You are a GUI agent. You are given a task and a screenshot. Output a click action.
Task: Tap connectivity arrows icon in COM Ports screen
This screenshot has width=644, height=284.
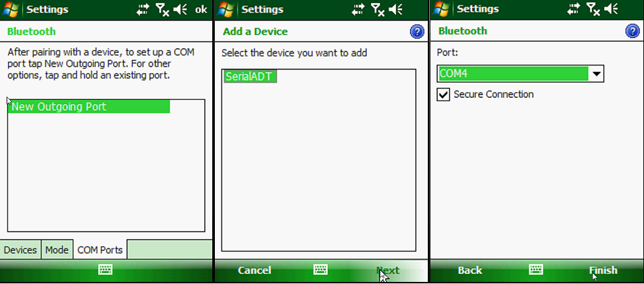143,9
